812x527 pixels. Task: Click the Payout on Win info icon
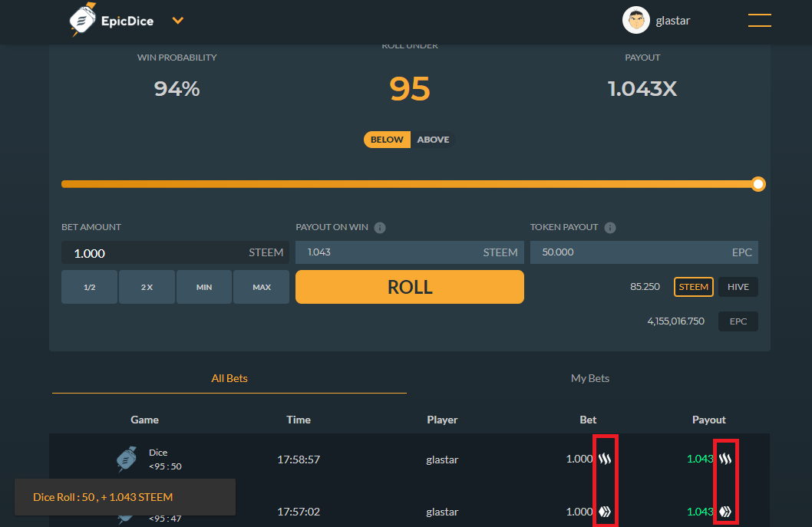(x=380, y=228)
